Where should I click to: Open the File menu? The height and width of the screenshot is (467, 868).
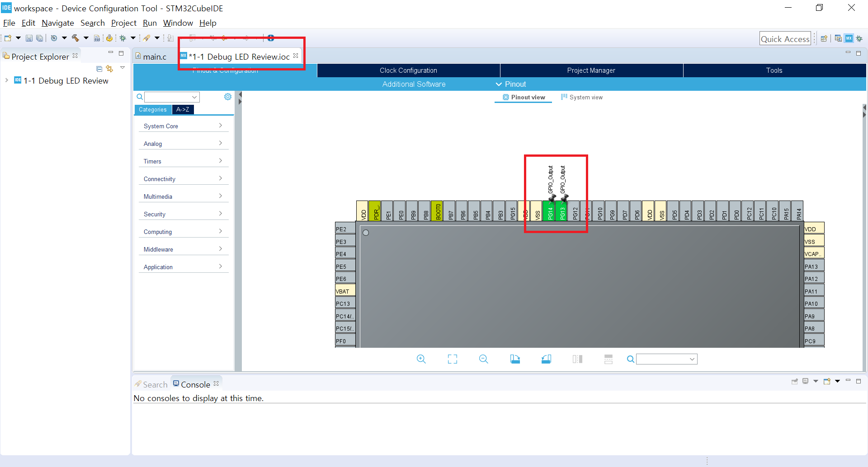pyautogui.click(x=9, y=23)
